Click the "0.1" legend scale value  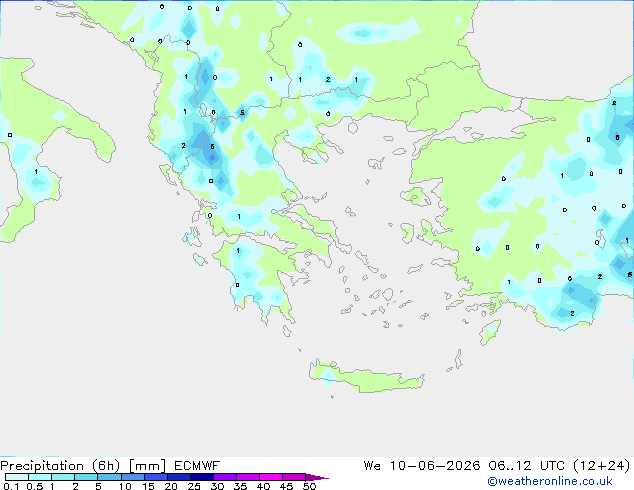pos(11,486)
